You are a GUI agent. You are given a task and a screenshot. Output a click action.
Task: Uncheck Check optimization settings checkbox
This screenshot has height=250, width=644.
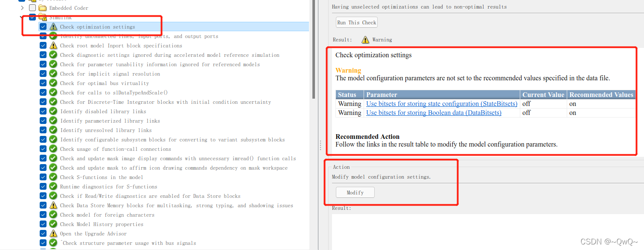coord(43,26)
